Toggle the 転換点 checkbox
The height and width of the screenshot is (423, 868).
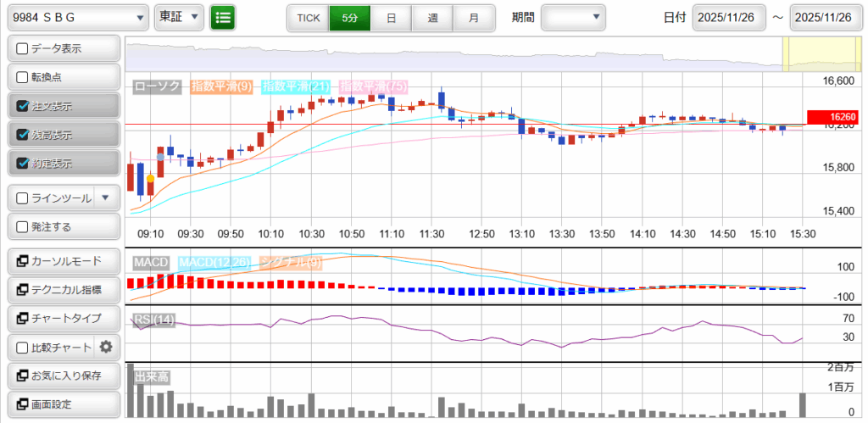(x=23, y=77)
